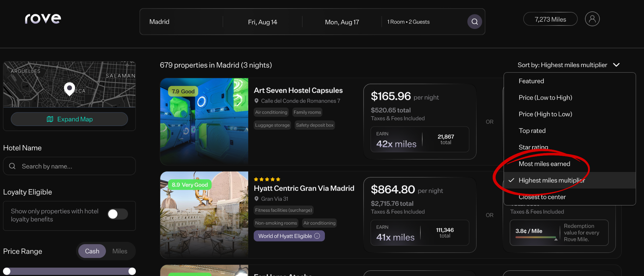Click 111,346 total miles value
The height and width of the screenshot is (276, 644).
pos(445,230)
